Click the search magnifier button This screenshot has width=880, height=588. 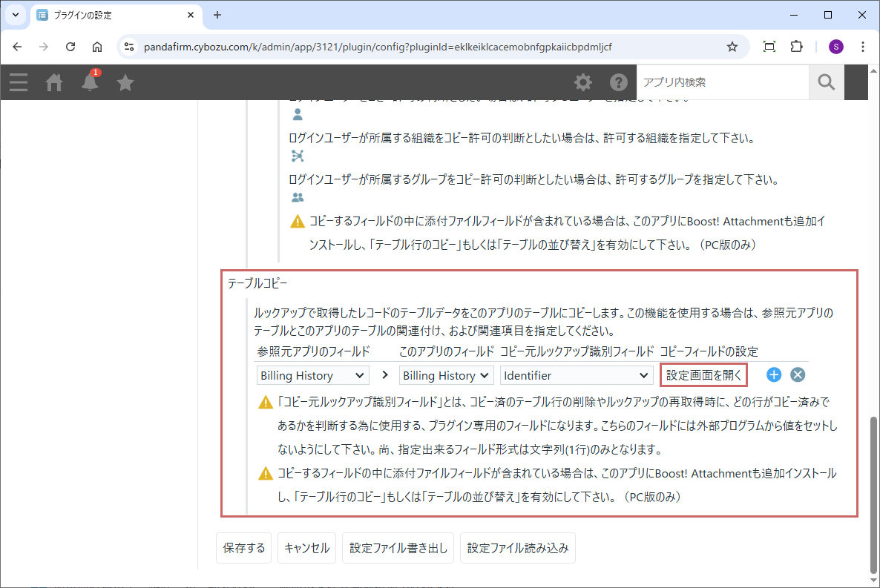coord(827,82)
